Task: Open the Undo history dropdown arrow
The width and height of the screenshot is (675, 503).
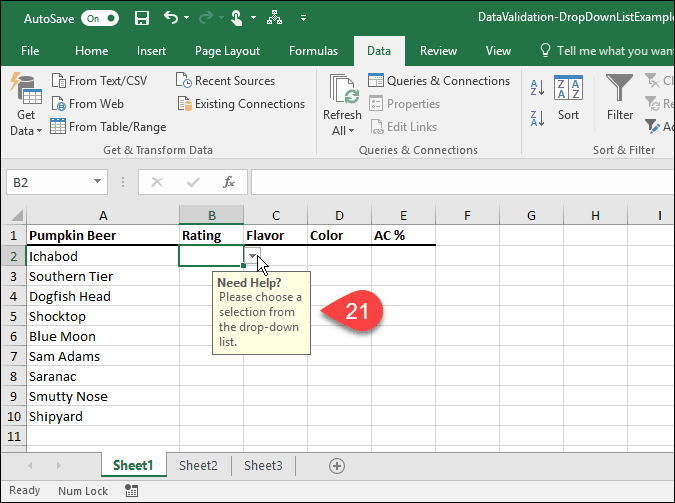Action: tap(186, 18)
